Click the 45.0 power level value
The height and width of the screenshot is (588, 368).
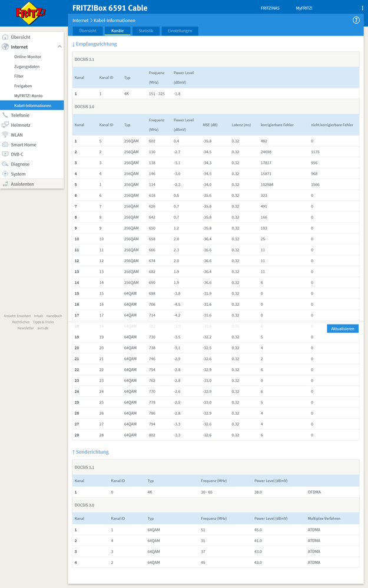pyautogui.click(x=258, y=530)
